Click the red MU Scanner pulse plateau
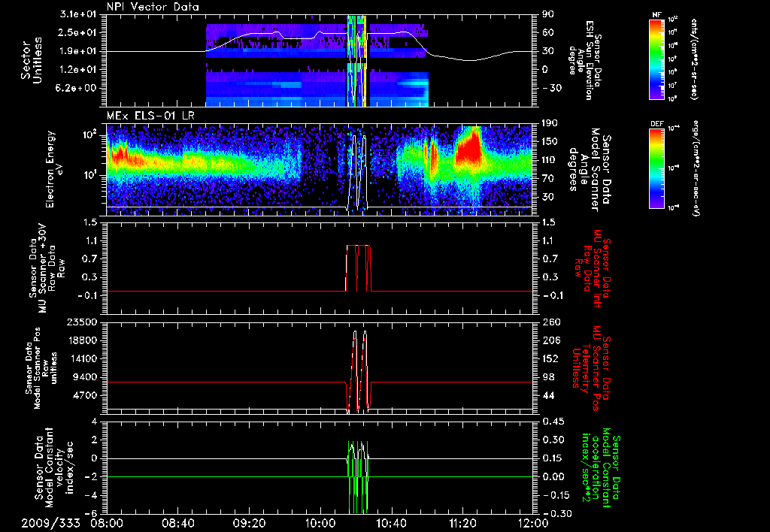The height and width of the screenshot is (532, 770). pyautogui.click(x=359, y=246)
